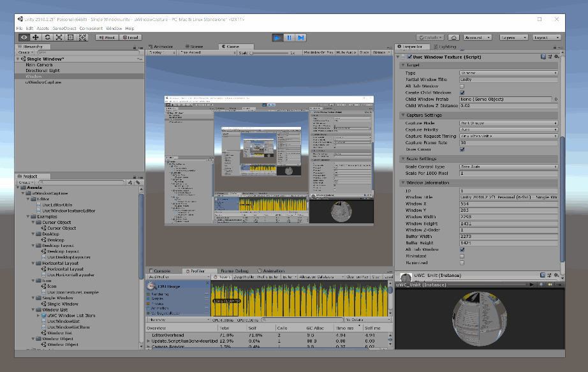Open the Component menu
This screenshot has width=588, height=372.
click(x=91, y=29)
